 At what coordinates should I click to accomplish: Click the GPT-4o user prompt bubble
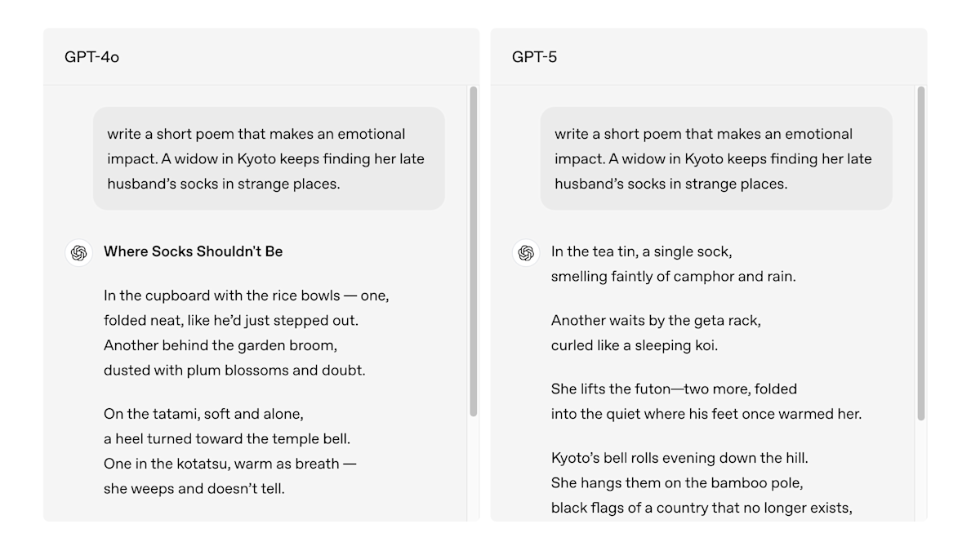click(x=269, y=158)
